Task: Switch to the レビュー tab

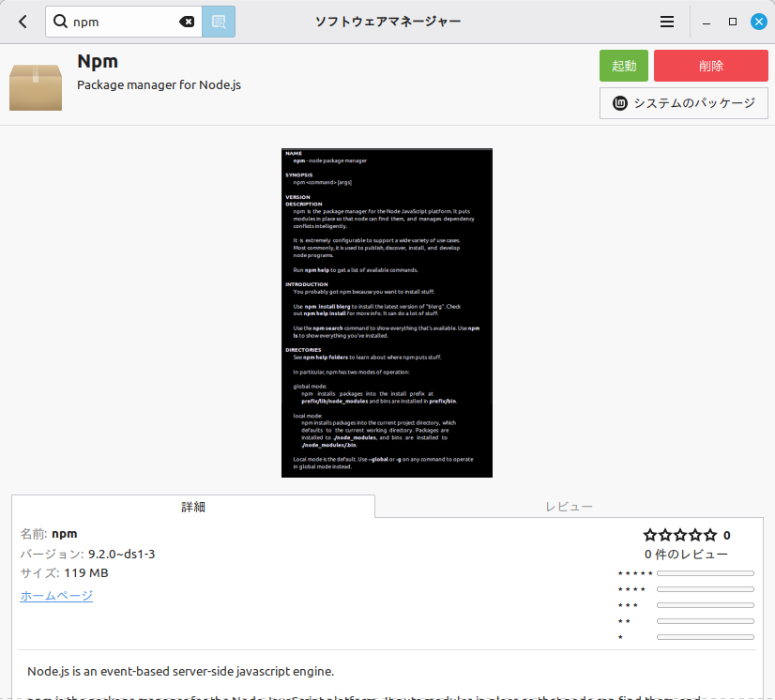Action: coord(569,507)
